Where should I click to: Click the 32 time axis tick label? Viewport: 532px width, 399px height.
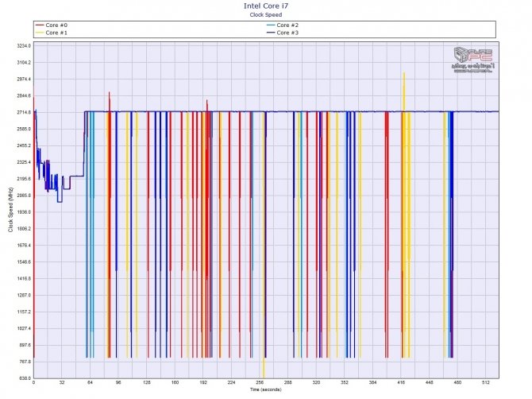point(62,382)
